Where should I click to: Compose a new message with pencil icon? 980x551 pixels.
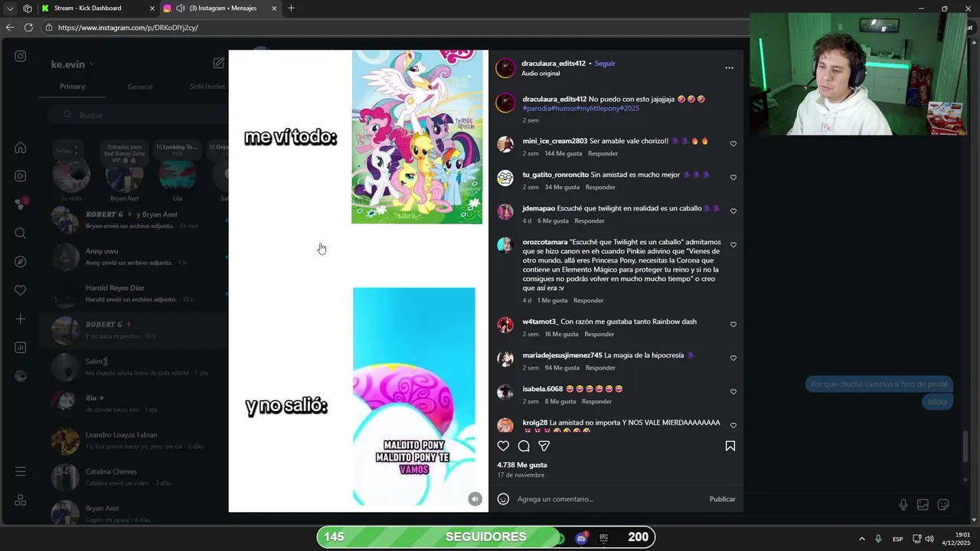coord(219,64)
